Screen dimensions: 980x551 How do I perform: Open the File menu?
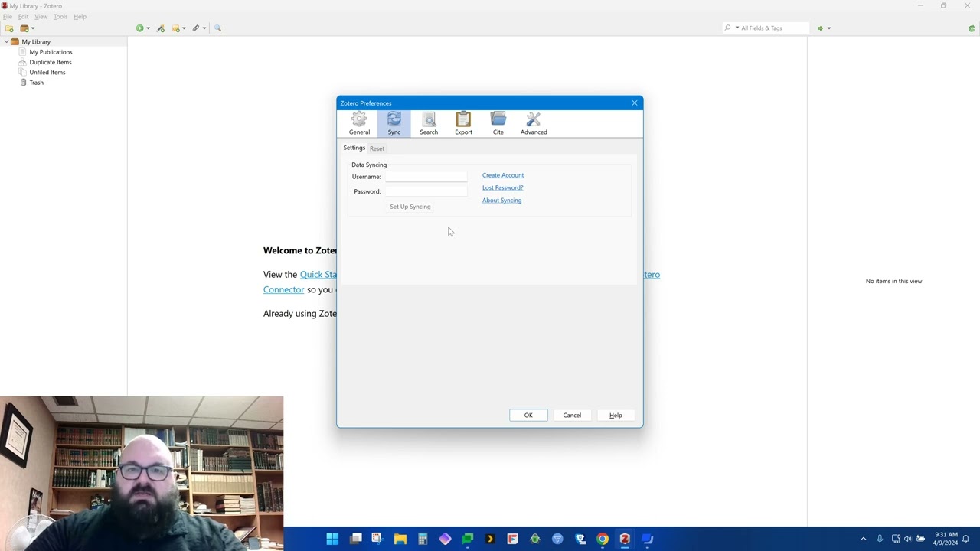(7, 17)
